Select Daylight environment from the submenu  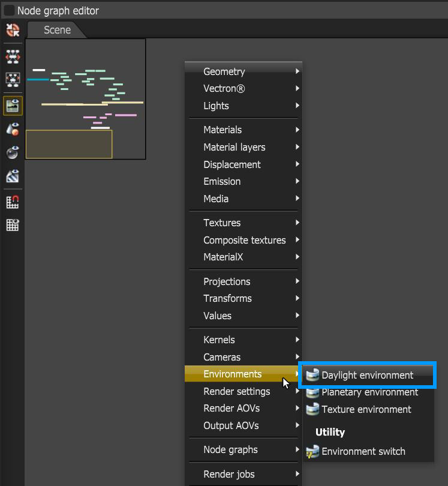[368, 375]
